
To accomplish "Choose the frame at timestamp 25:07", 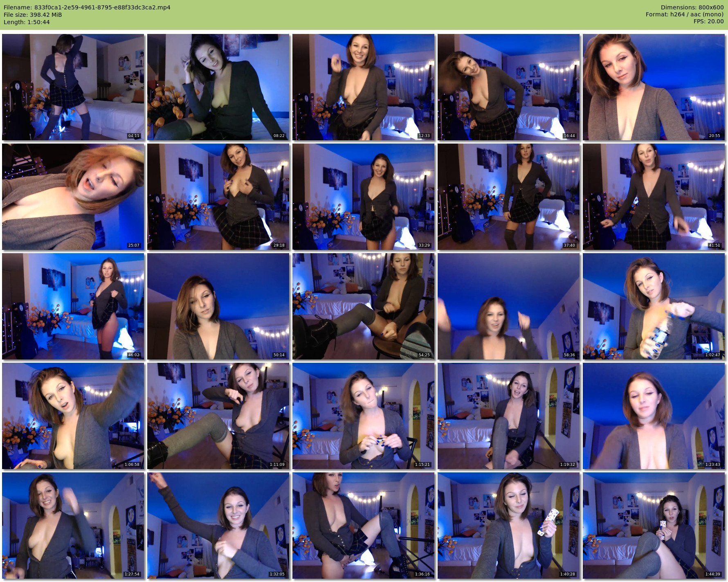I will pyautogui.click(x=73, y=197).
